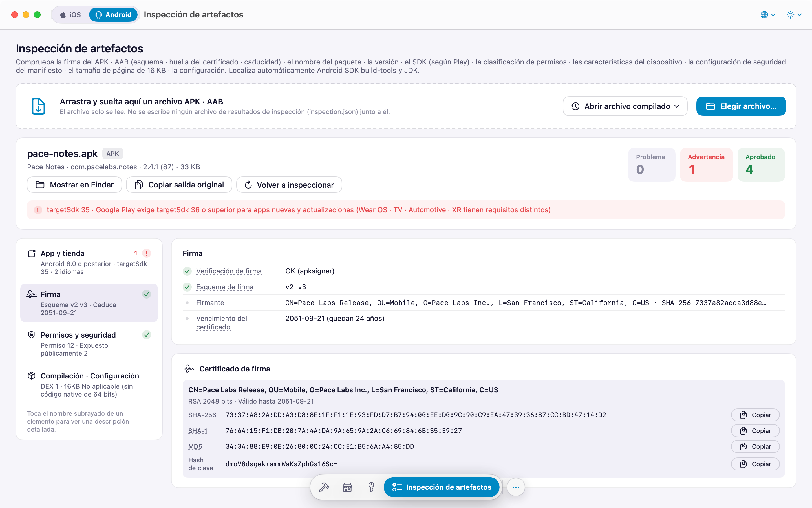812x508 pixels.
Task: Click the Advertencia count card
Action: point(706,165)
